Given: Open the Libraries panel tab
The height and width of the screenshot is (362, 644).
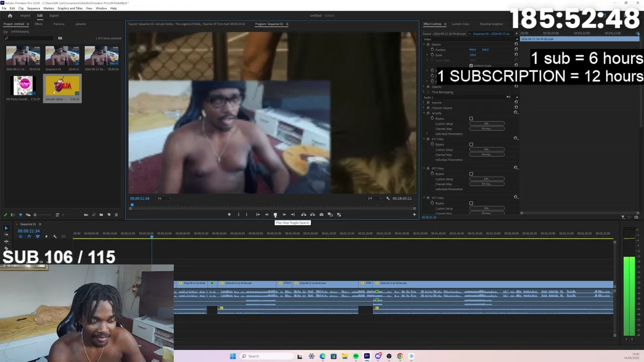Looking at the screenshot, I should click(80, 24).
